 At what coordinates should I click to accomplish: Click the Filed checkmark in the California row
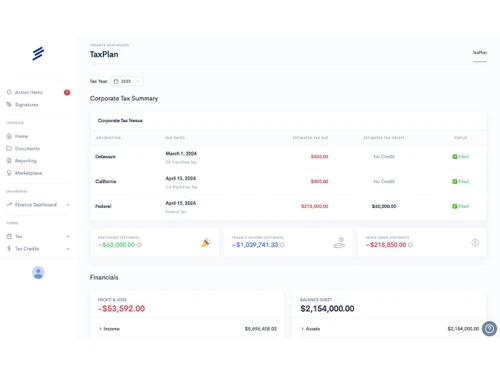coord(455,181)
